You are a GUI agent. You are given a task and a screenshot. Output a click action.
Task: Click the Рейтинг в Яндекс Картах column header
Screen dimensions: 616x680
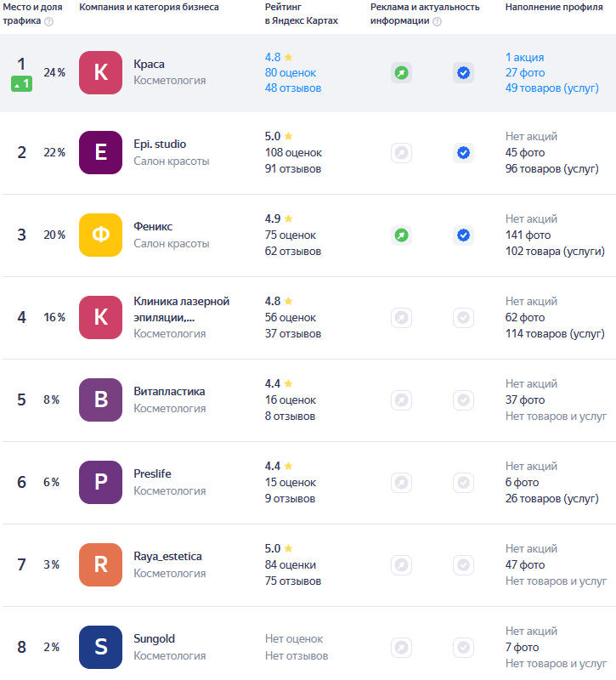(302, 14)
